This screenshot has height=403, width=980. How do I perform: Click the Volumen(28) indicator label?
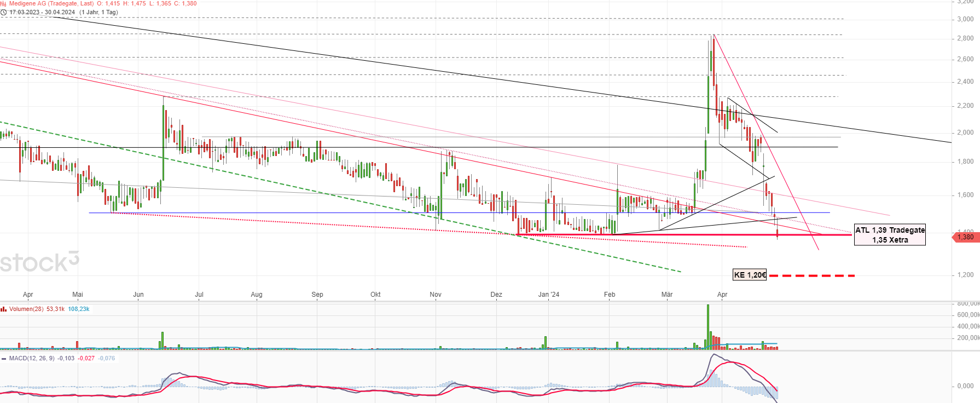[26, 309]
